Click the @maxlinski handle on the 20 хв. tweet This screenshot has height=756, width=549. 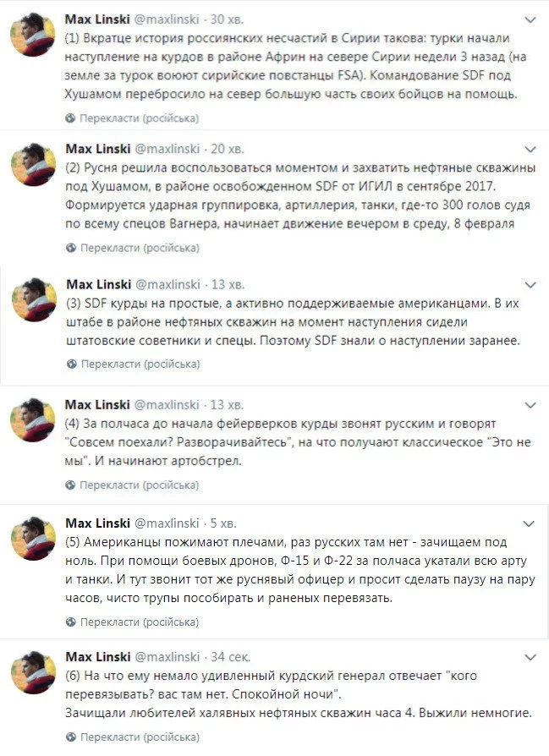pos(167,149)
